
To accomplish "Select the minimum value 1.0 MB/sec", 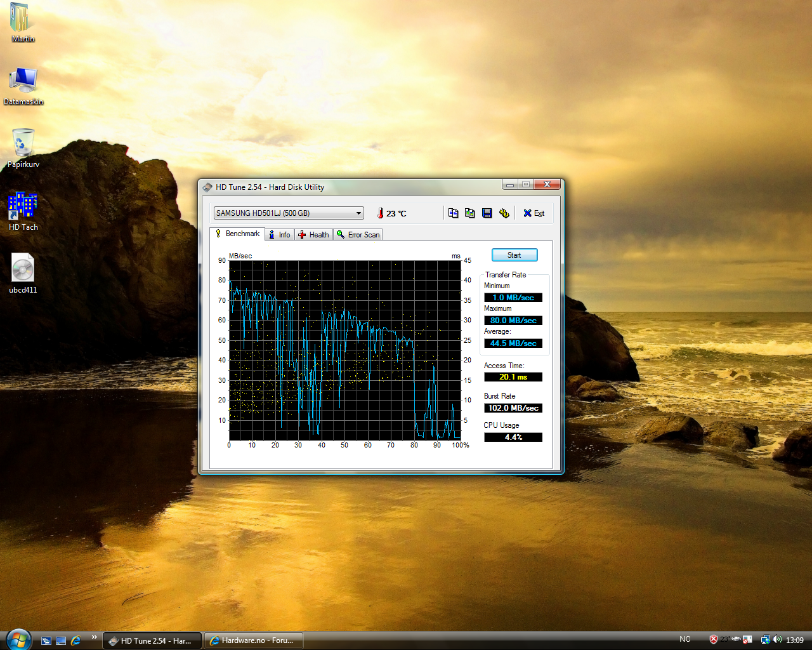I will (513, 298).
